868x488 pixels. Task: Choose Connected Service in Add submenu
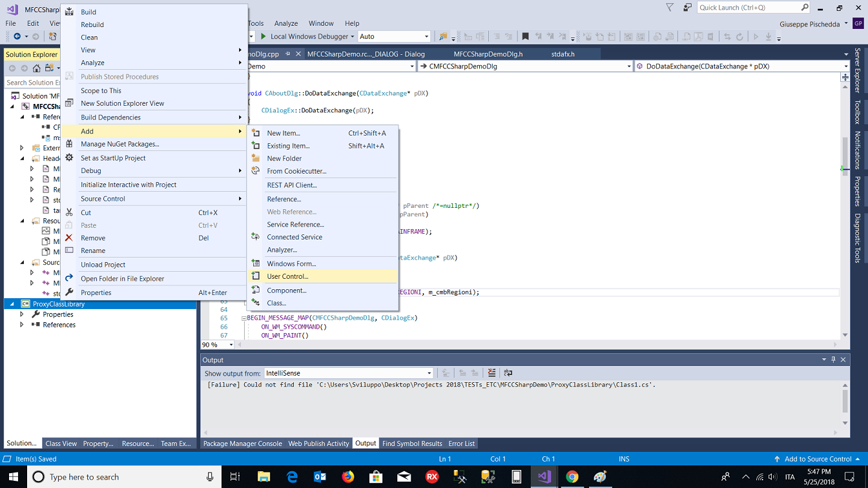[323, 237]
